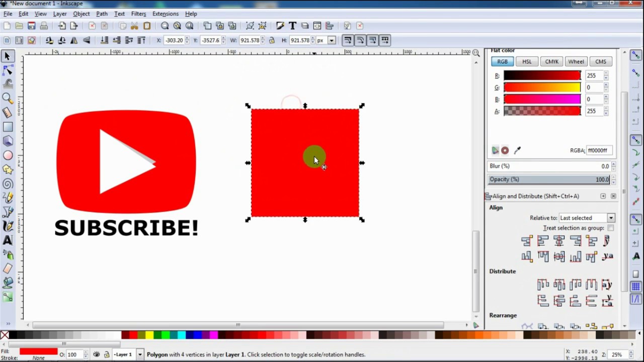
Task: Select the Text tool in toolbox
Action: [x=8, y=240]
